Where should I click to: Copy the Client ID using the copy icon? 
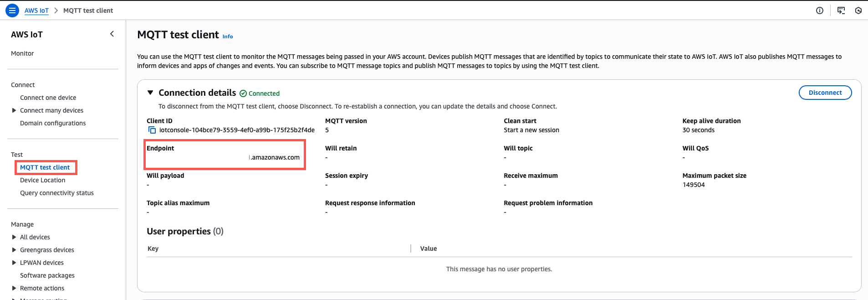tap(152, 130)
